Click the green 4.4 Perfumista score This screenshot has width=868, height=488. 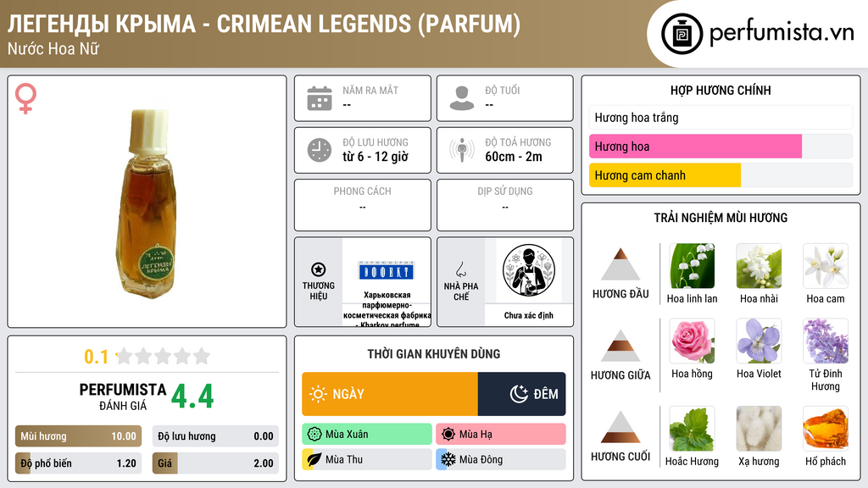[x=192, y=396]
